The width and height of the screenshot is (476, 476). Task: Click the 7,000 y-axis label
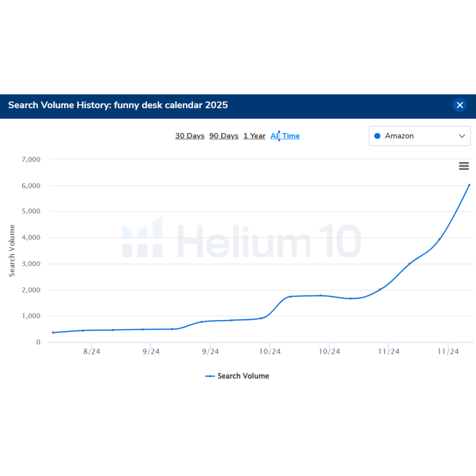click(x=31, y=159)
